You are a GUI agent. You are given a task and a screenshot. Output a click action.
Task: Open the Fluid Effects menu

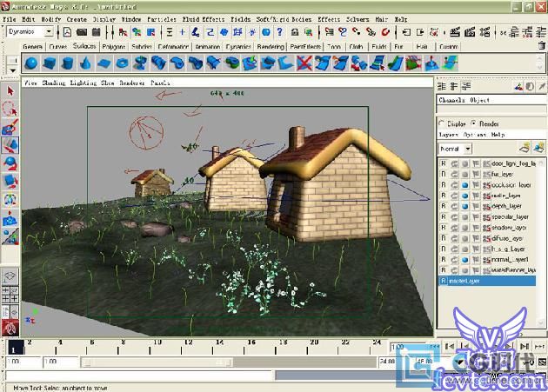pyautogui.click(x=204, y=19)
